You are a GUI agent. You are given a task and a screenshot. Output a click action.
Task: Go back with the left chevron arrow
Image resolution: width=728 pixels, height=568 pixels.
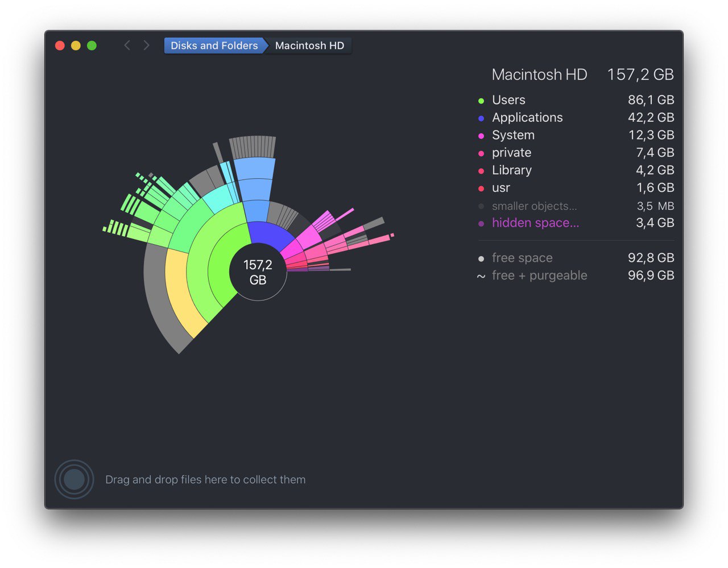pyautogui.click(x=127, y=46)
